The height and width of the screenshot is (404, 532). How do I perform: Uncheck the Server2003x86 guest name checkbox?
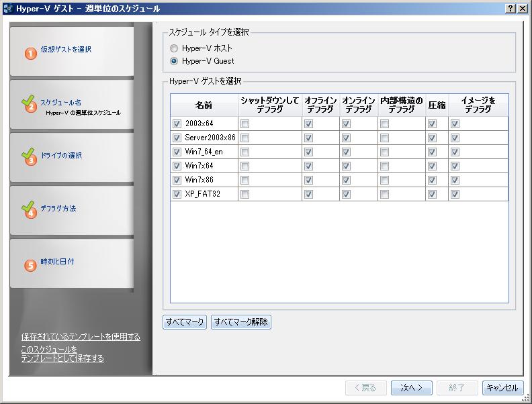coord(177,138)
